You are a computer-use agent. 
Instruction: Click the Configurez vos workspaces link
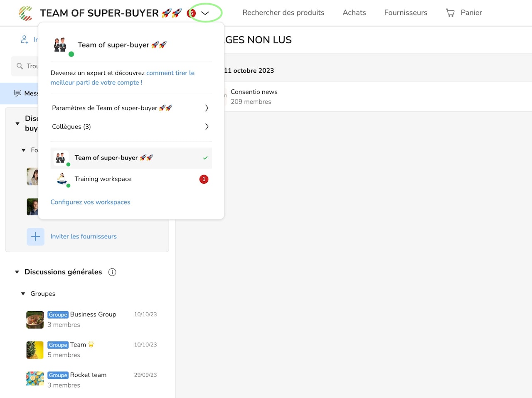click(90, 202)
